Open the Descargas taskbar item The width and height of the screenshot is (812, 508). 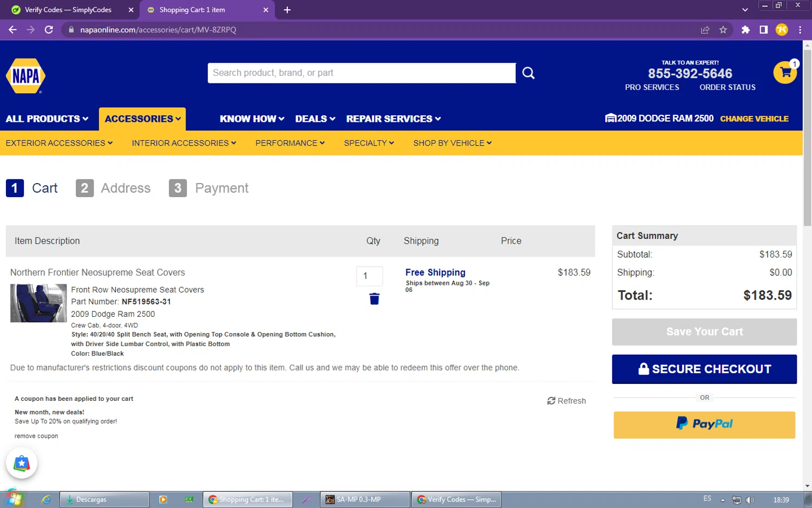click(104, 499)
